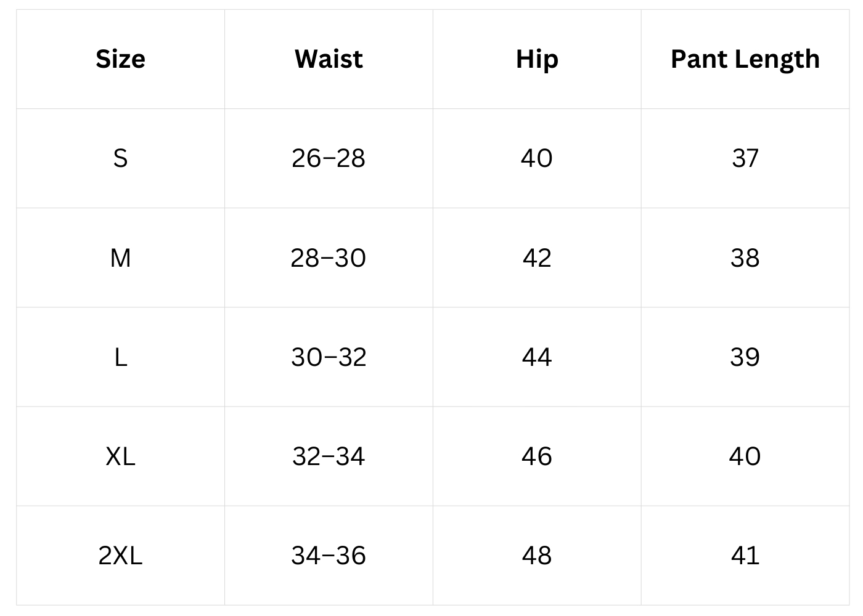Click the Hip column header
This screenshot has width=863, height=616.
pyautogui.click(x=537, y=59)
